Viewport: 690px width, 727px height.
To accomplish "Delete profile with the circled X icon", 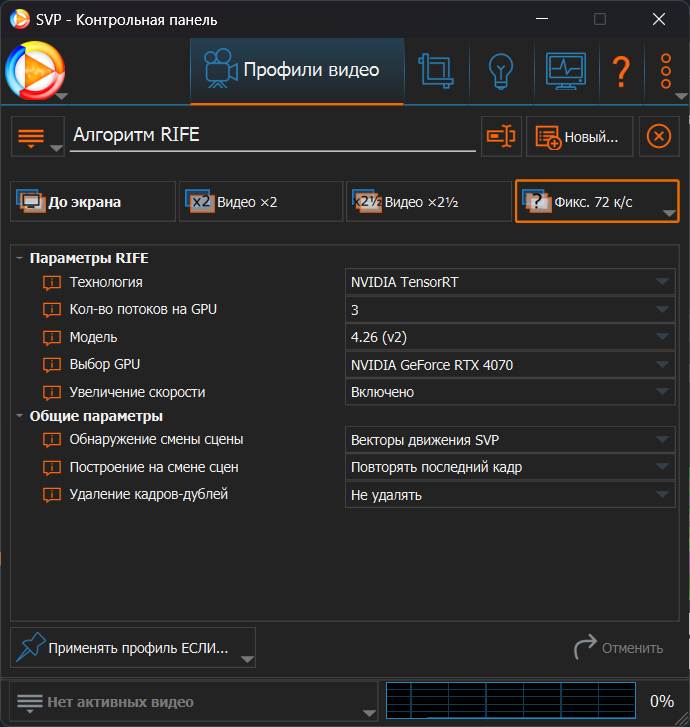I will pyautogui.click(x=658, y=136).
